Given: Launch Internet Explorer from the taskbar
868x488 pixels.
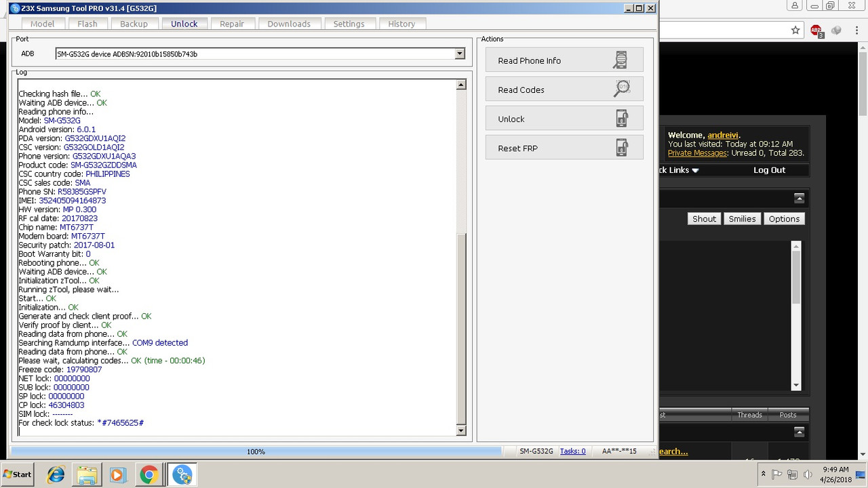Looking at the screenshot, I should pyautogui.click(x=55, y=474).
